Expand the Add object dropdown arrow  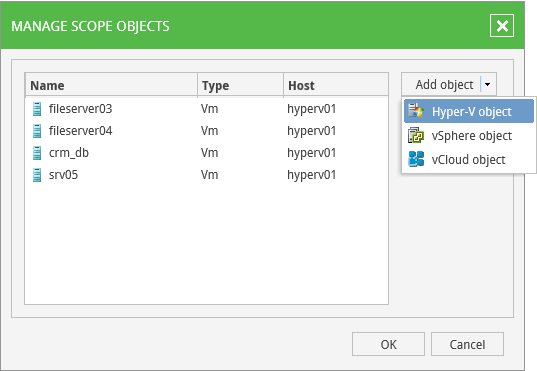tap(488, 84)
